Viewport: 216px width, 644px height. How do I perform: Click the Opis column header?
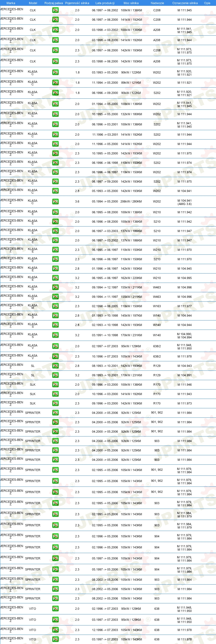point(207,3)
